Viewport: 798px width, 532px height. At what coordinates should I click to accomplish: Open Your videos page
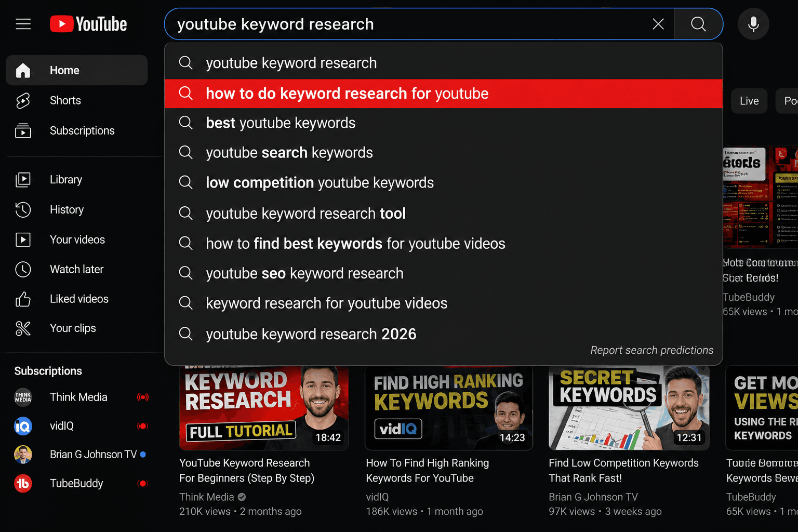coord(77,240)
